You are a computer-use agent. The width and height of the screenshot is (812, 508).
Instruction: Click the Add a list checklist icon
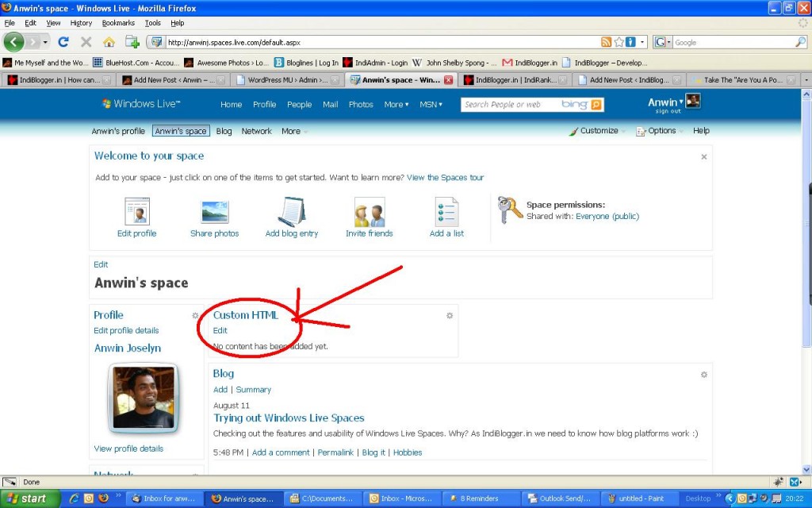pos(446,211)
